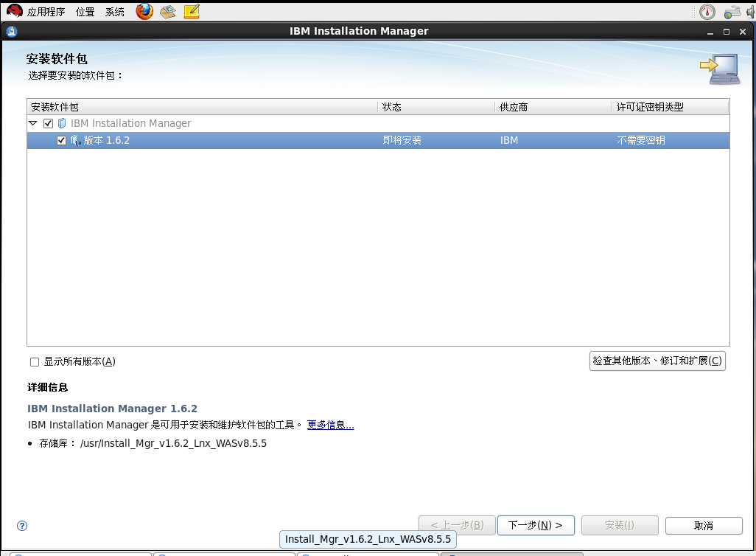Click the IBM Installation Manager 1.6.2 heading
Image resolution: width=756 pixels, height=556 pixels.
(112, 409)
